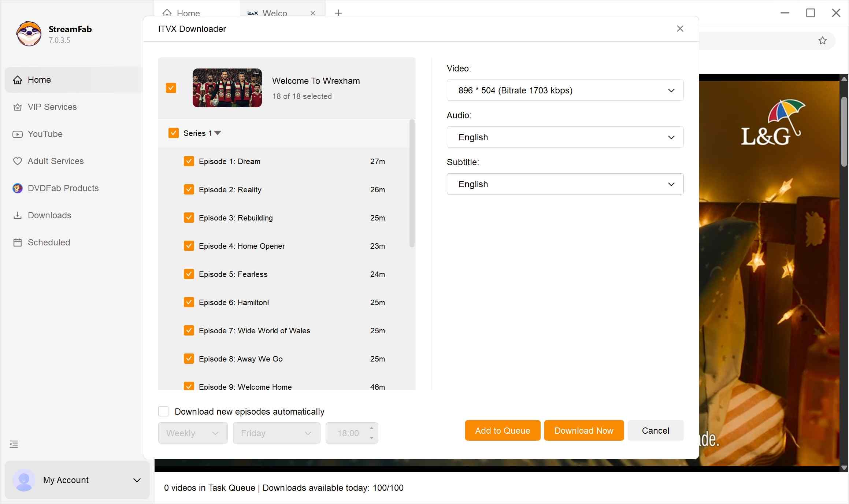
Task: Open the Weekly frequency dropdown
Action: coord(193,433)
